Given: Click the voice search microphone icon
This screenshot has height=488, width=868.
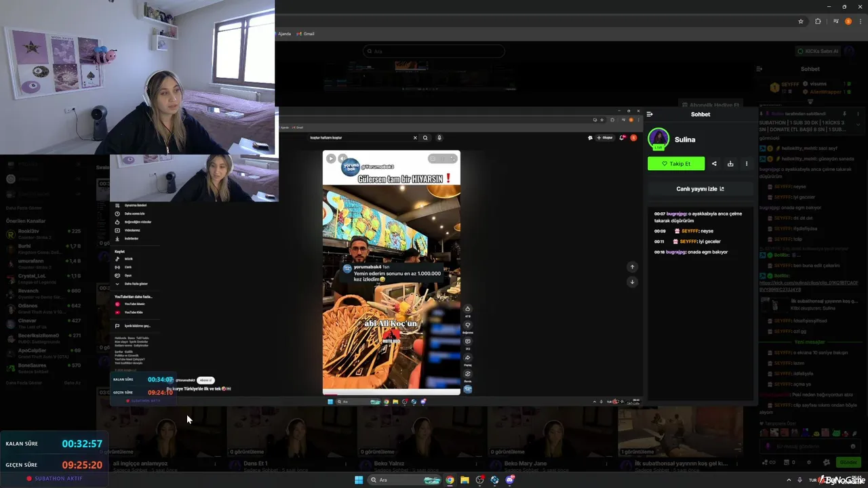Looking at the screenshot, I should 439,138.
